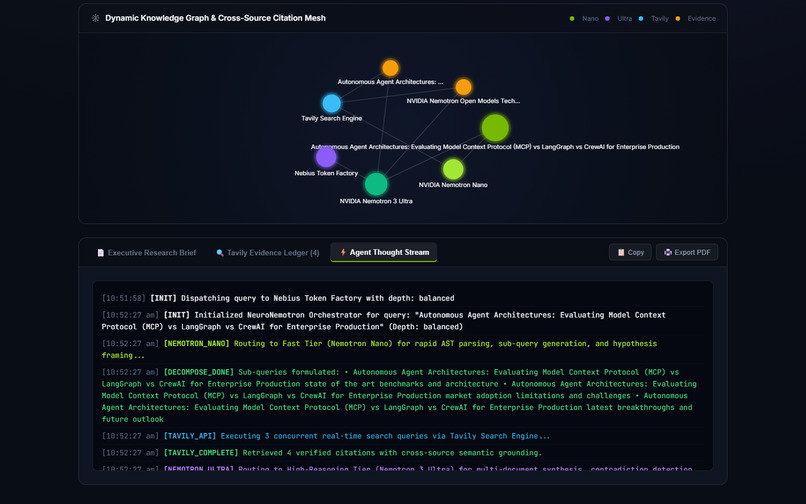Select the purple Nebius Token Factory node

(x=326, y=157)
